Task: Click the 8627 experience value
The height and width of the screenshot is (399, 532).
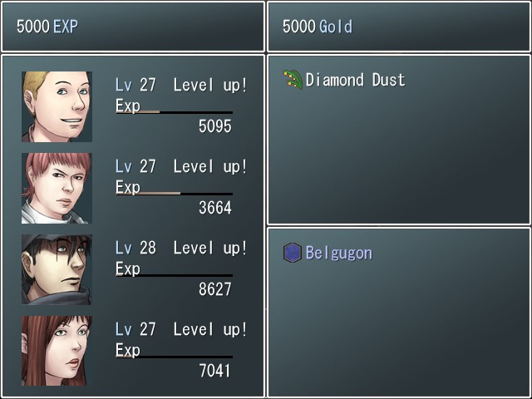Action: click(x=214, y=289)
